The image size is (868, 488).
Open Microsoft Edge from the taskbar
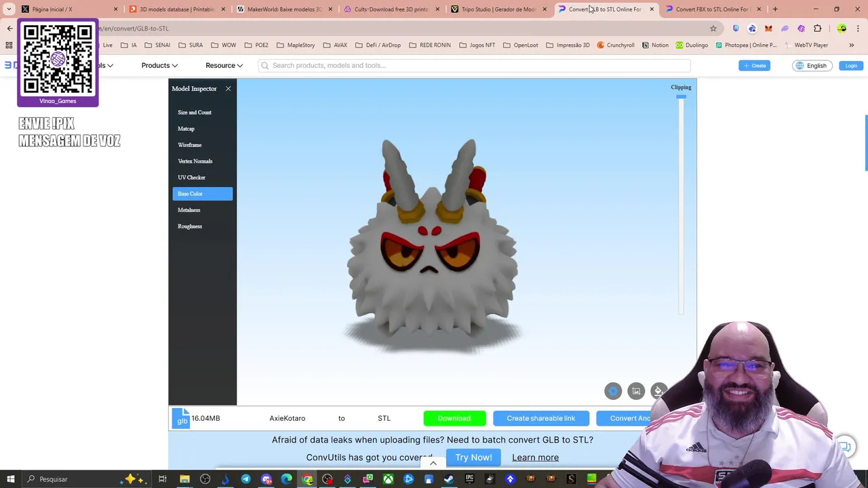pos(286,479)
